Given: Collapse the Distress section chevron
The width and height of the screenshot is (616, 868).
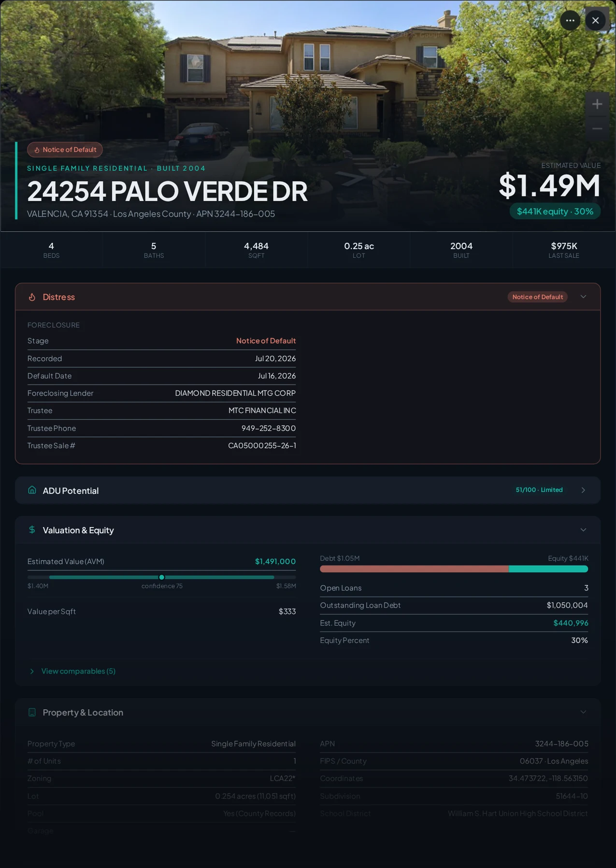Looking at the screenshot, I should (583, 297).
